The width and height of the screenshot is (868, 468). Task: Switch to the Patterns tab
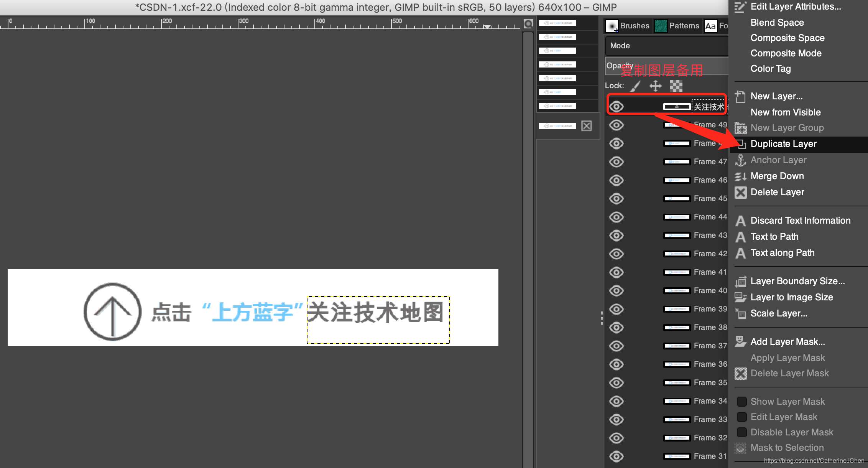pos(677,26)
